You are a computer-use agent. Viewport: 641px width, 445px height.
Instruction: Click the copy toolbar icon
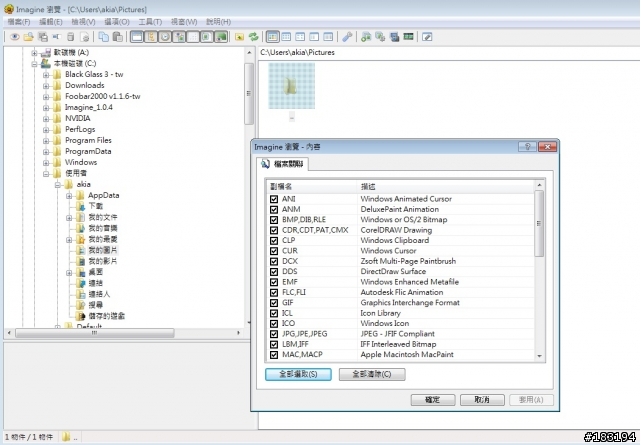pos(104,37)
